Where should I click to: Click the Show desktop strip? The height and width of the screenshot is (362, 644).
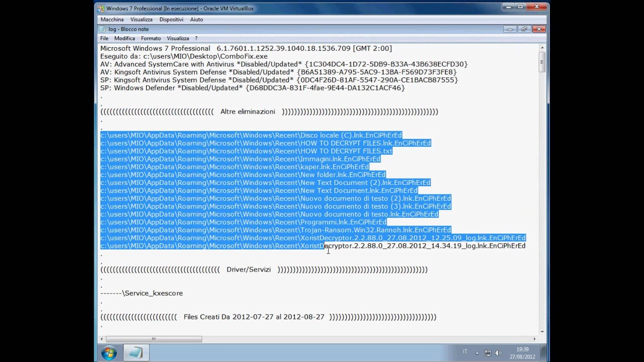544,353
